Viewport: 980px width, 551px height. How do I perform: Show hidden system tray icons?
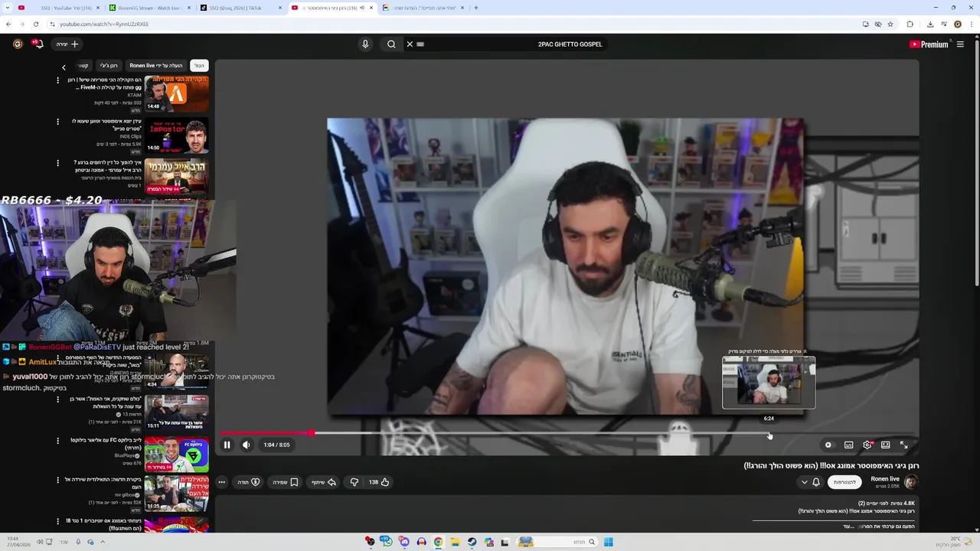[x=102, y=542]
